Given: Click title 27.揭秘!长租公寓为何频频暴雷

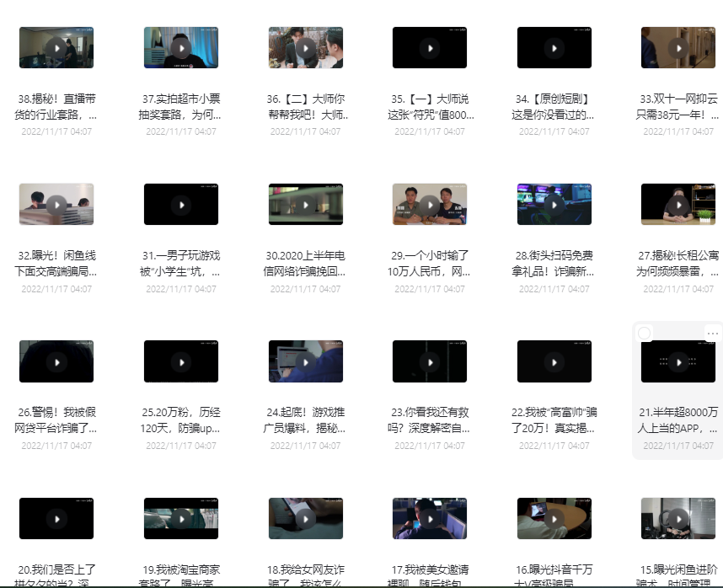Looking at the screenshot, I should [678, 263].
